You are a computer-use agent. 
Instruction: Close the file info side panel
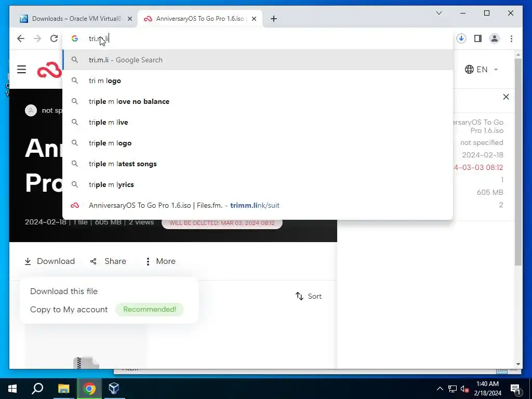tap(506, 97)
